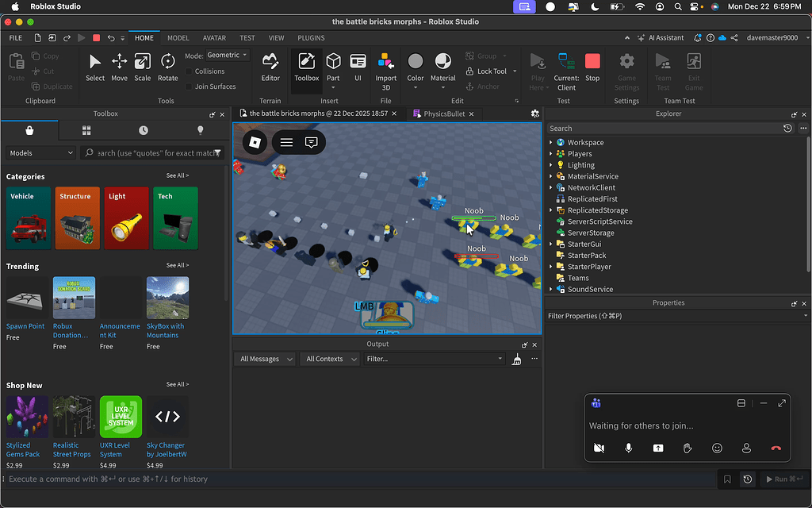
Task: Open the Terrain Editor
Action: [270, 66]
